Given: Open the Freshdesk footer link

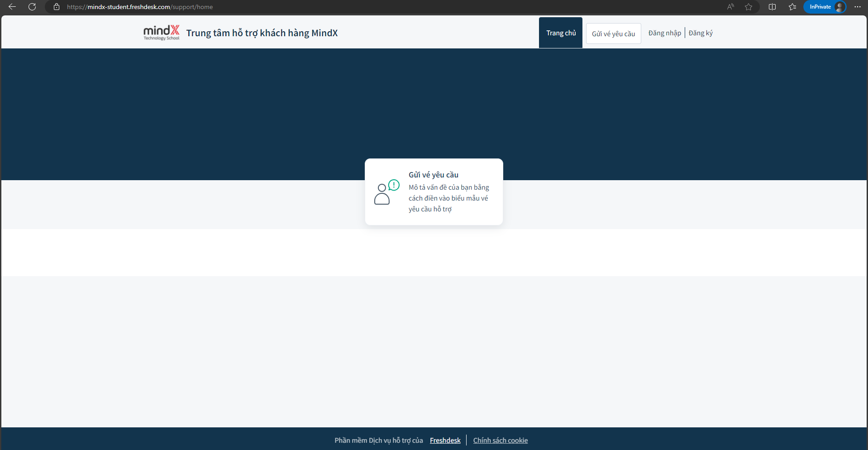Looking at the screenshot, I should [445, 440].
